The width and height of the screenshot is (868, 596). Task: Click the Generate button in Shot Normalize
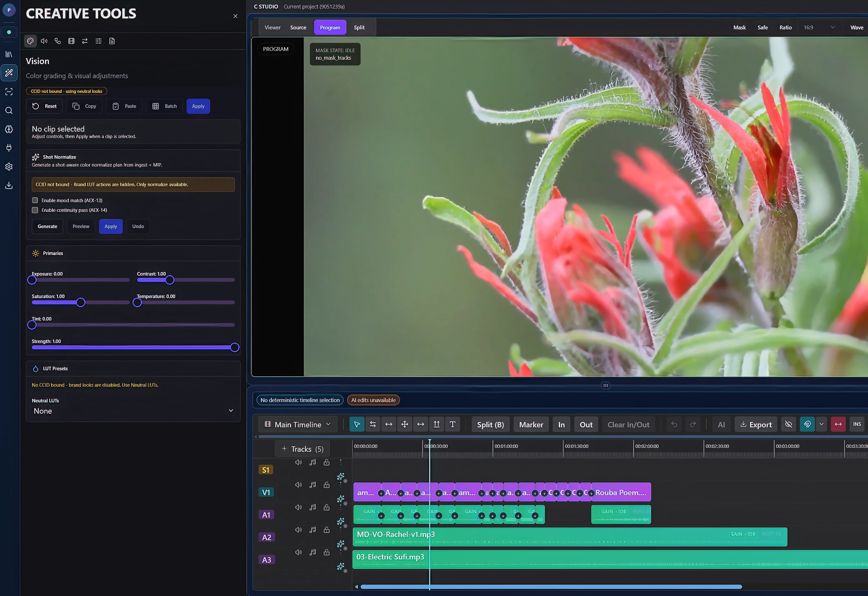(48, 226)
